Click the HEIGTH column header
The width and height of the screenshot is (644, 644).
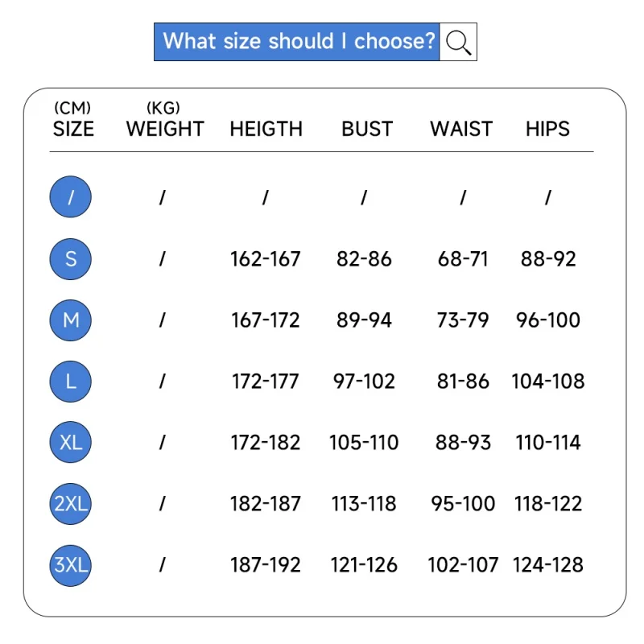coord(266,129)
